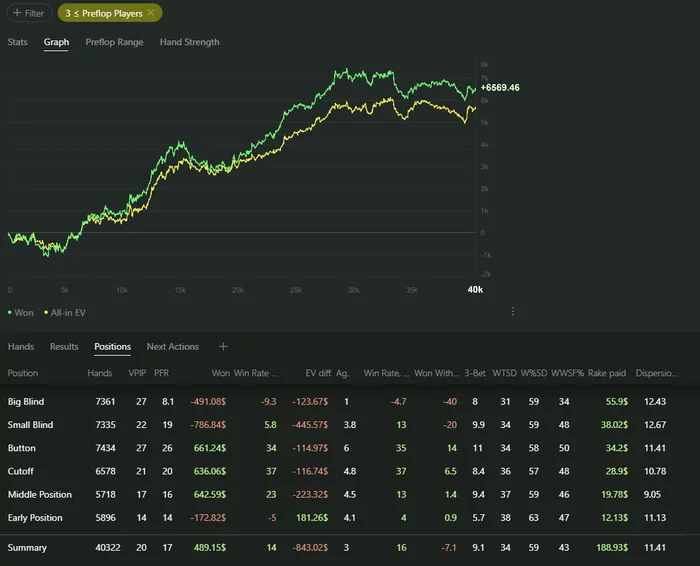Click the 20k tick on x-axis
This screenshot has width=700, height=566.
(238, 290)
